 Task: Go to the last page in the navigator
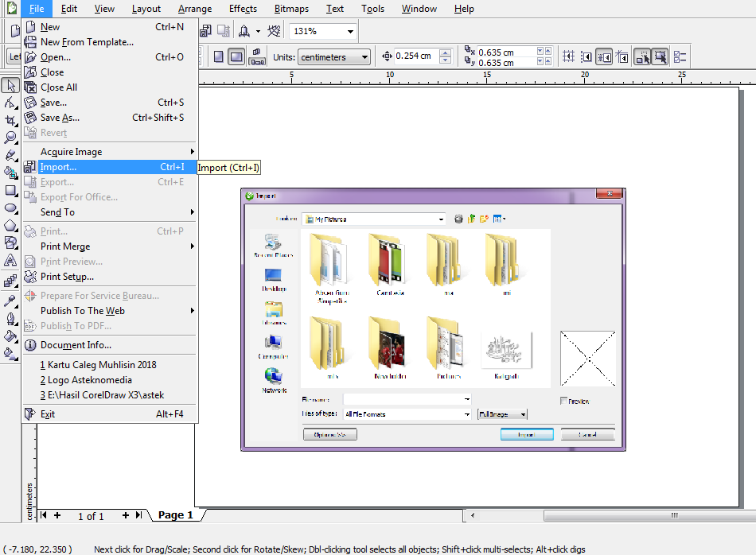(138, 515)
